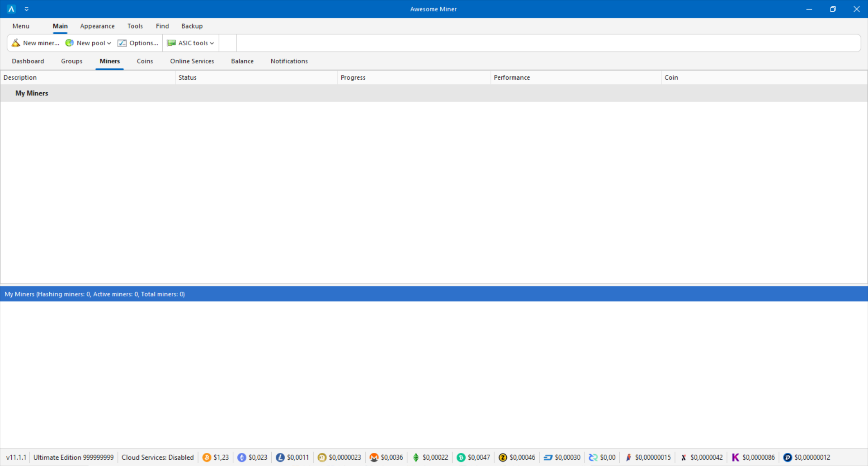Restore down the Awesome Miner window
868x466 pixels.
833,9
